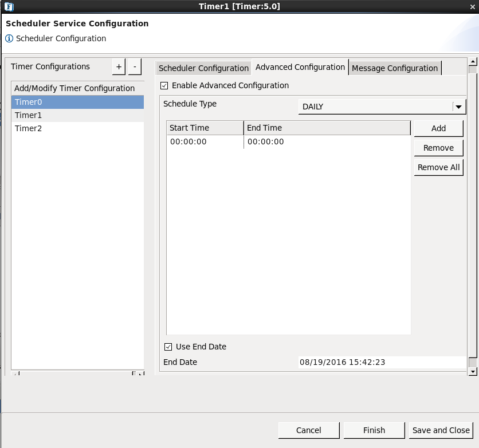Click the Start Time cell 00:00:00
Image resolution: width=479 pixels, height=448 pixels.
pos(189,142)
